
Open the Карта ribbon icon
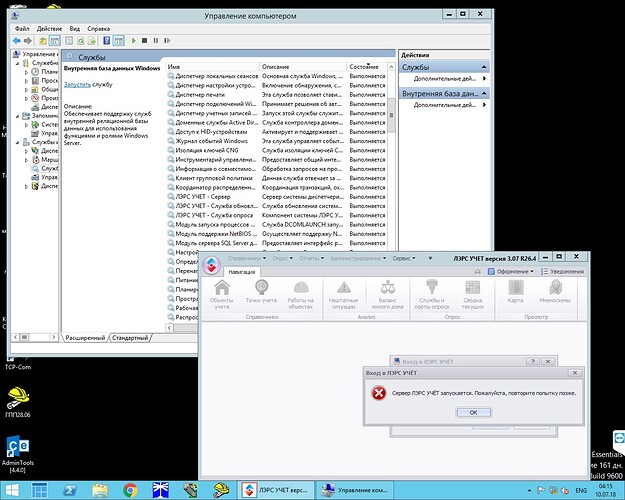(x=515, y=292)
